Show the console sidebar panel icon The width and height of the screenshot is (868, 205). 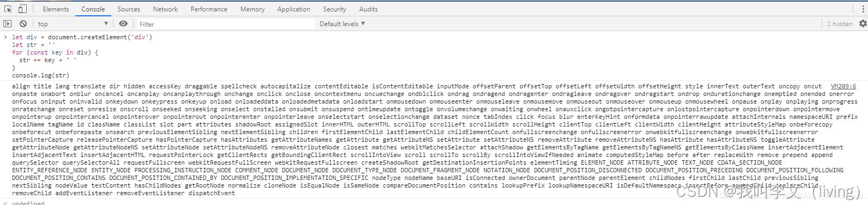[7, 23]
